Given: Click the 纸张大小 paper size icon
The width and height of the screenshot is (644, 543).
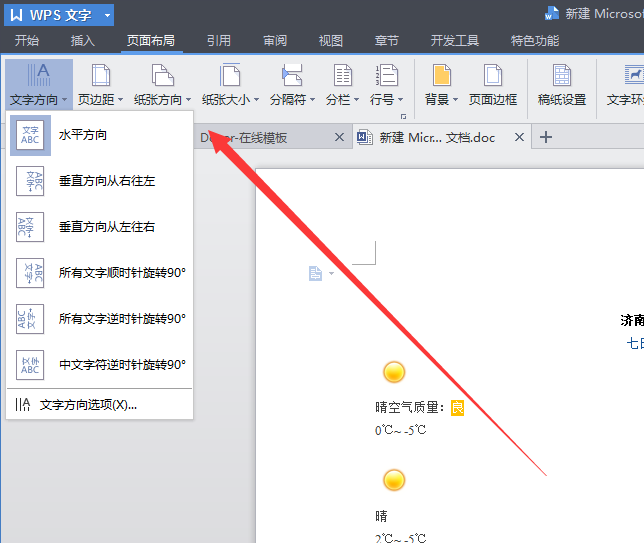Looking at the screenshot, I should (230, 75).
